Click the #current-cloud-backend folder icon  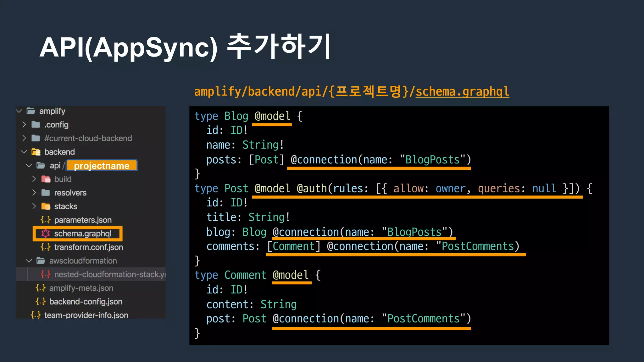36,138
